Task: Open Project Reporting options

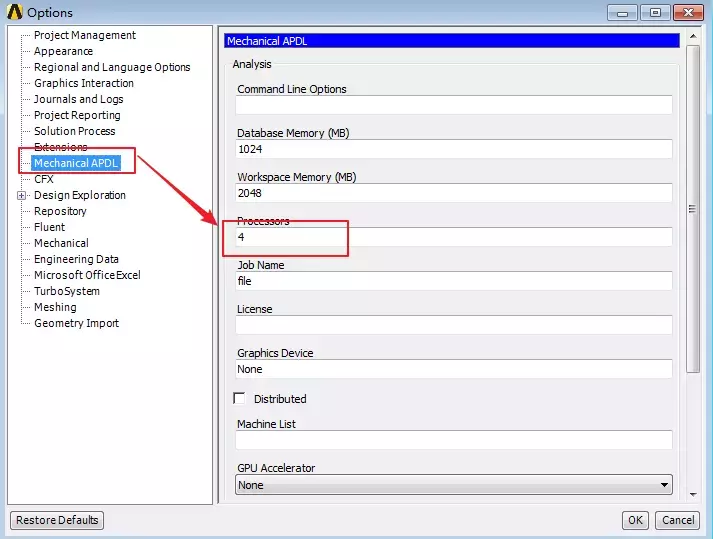Action: click(x=77, y=115)
